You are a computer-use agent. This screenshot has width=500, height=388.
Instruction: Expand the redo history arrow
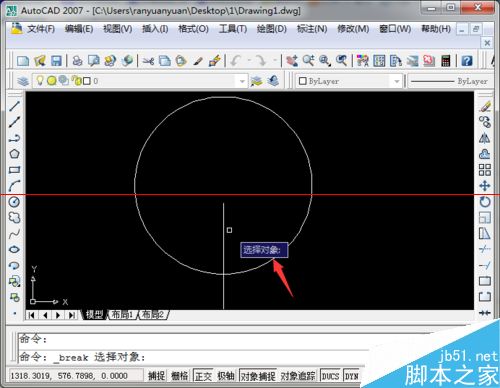pyautogui.click(x=275, y=61)
